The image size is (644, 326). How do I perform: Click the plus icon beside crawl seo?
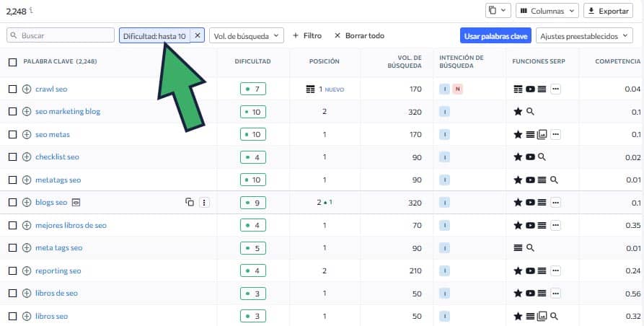click(27, 89)
